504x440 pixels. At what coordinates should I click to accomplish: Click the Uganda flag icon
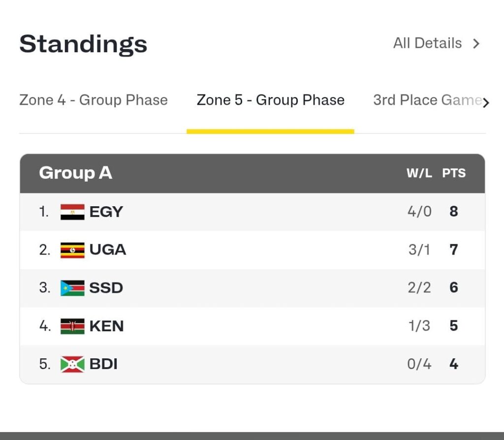coord(72,250)
